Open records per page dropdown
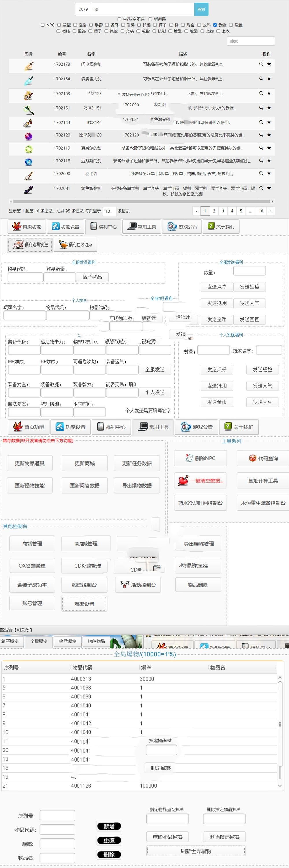The height and width of the screenshot is (868, 289). pyautogui.click(x=109, y=211)
